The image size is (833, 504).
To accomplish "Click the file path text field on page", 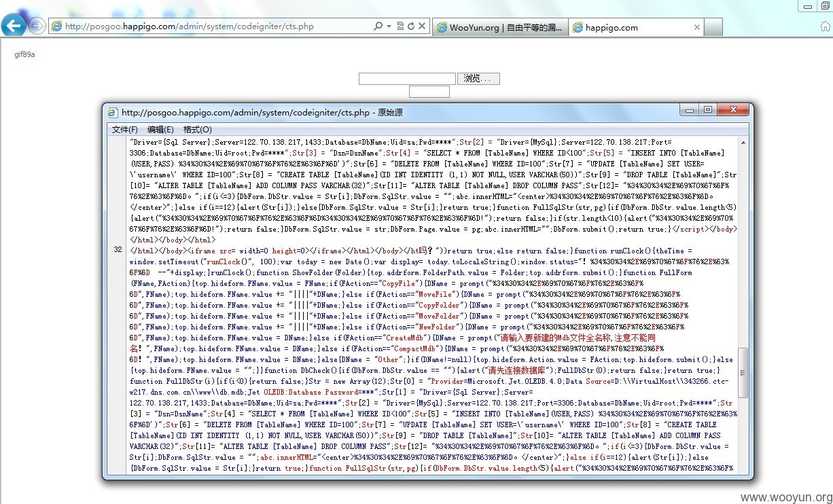I will point(407,79).
